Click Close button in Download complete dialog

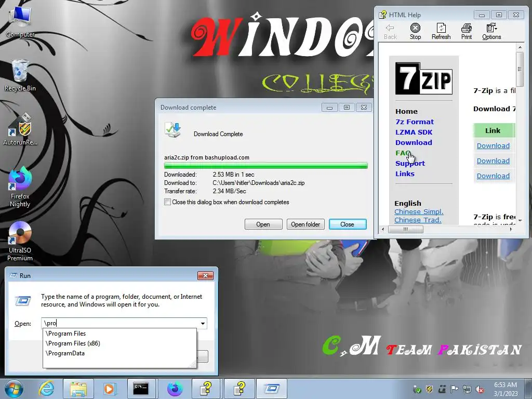[x=348, y=224]
